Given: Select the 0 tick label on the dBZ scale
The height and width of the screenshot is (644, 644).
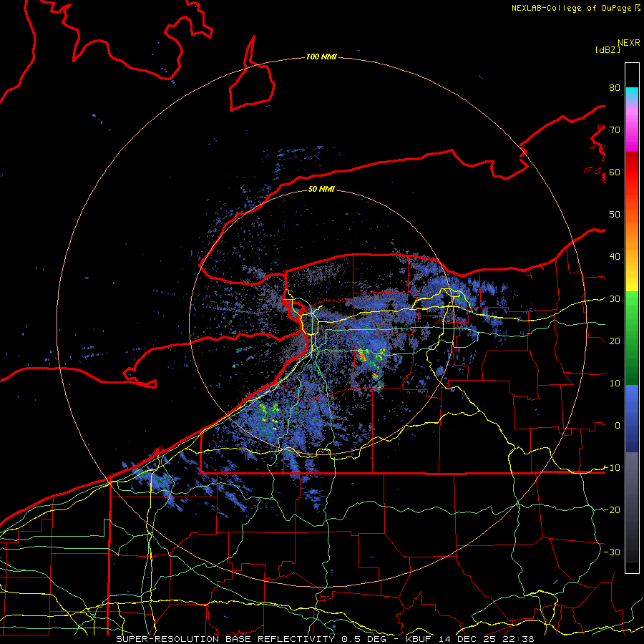Looking at the screenshot, I should (x=618, y=426).
